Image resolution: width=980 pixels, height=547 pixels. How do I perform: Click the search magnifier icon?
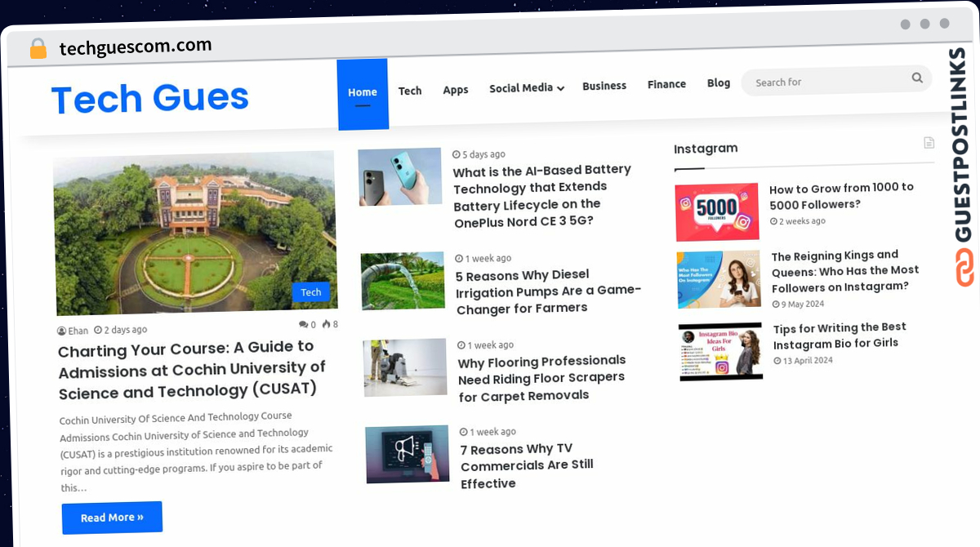click(x=917, y=78)
